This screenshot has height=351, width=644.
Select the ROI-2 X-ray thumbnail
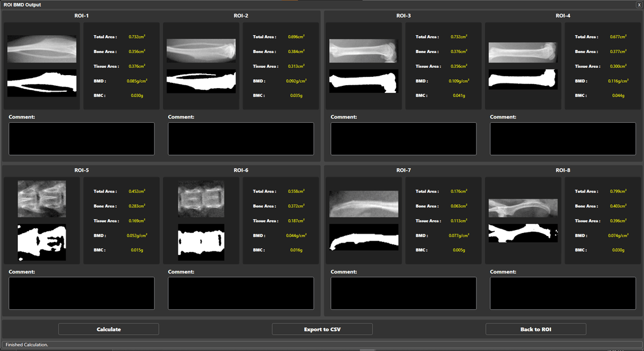point(202,51)
